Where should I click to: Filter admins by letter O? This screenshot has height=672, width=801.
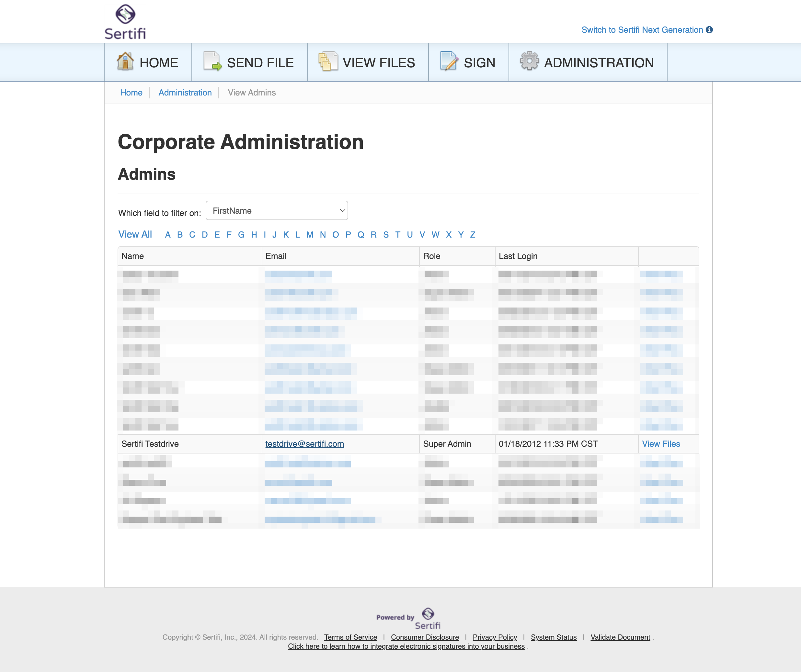pos(336,235)
